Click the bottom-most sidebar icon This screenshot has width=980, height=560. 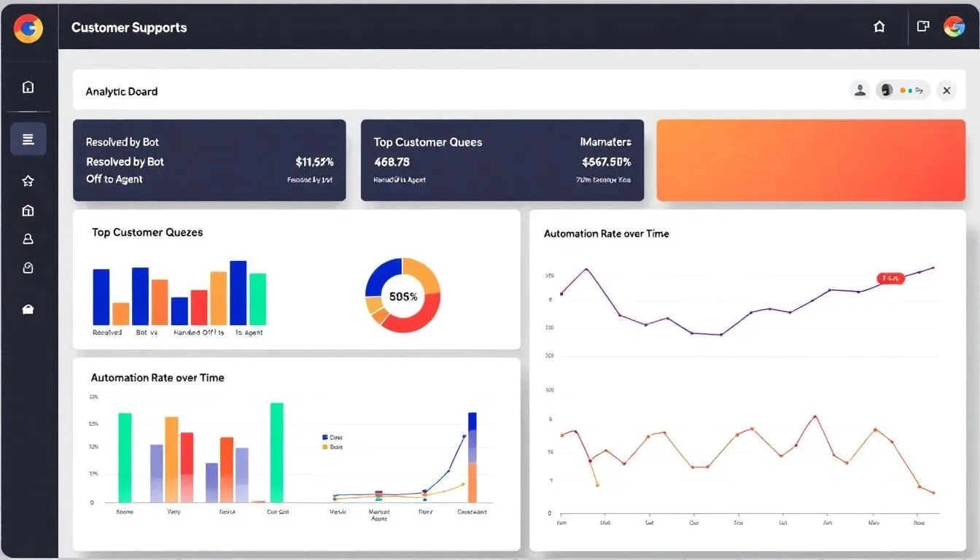tap(28, 310)
